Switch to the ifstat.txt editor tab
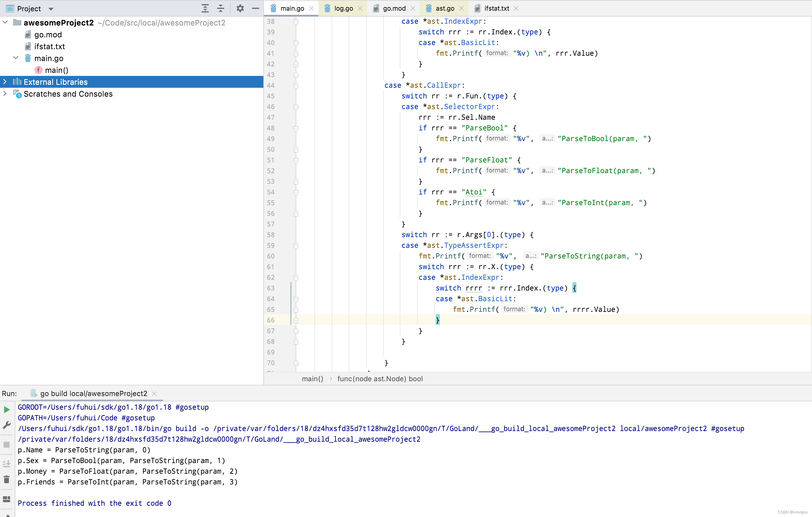Screen dimensions: 812x517 point(496,8)
